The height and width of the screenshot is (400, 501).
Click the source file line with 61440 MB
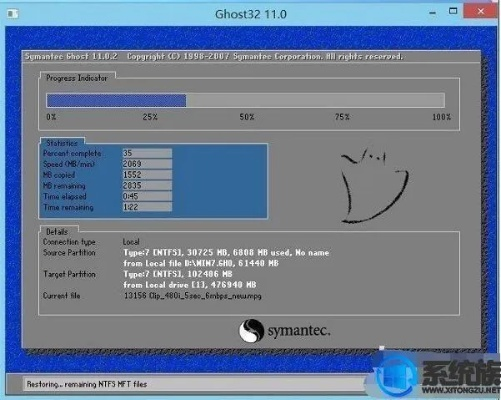pos(201,263)
